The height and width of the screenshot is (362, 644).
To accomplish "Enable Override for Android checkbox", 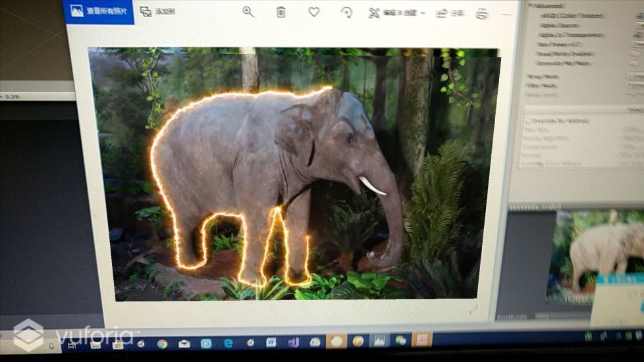I will (527, 121).
